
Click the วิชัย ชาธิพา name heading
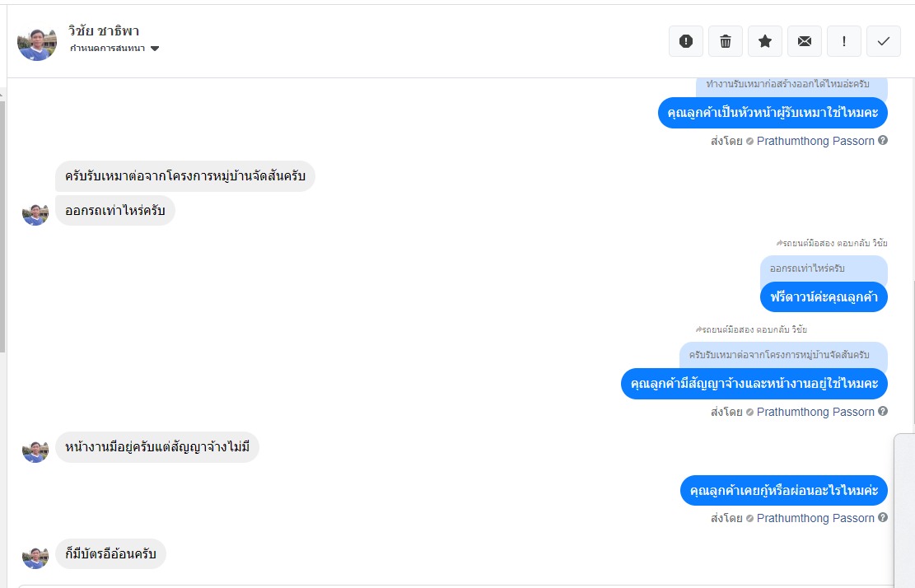(104, 31)
